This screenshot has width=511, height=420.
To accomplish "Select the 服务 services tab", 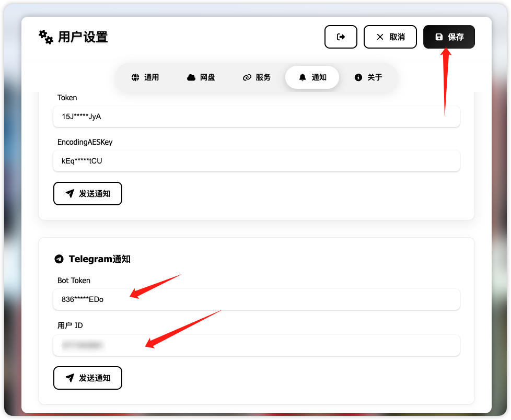I will coord(257,77).
